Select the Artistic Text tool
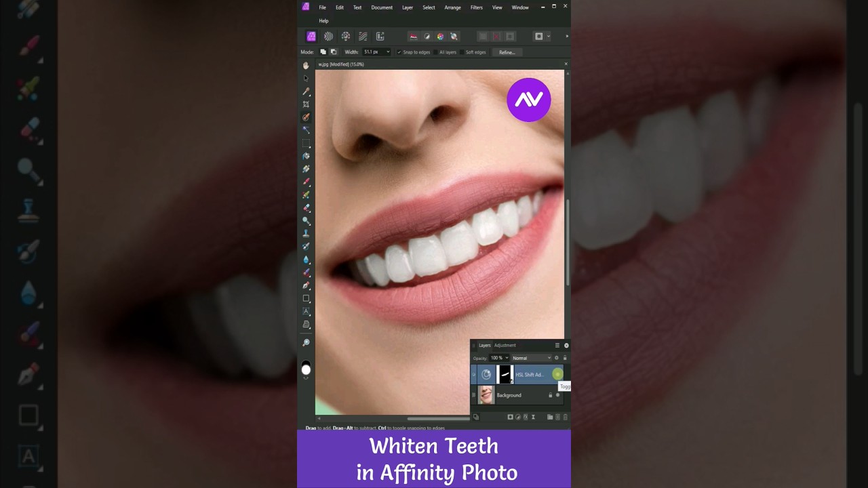Viewport: 868px width, 488px height. (306, 311)
